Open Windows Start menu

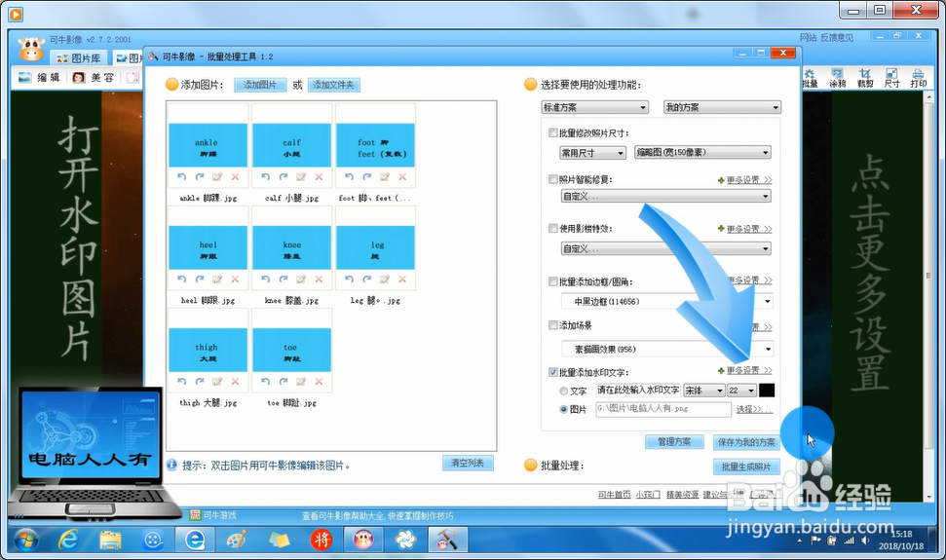(26, 541)
